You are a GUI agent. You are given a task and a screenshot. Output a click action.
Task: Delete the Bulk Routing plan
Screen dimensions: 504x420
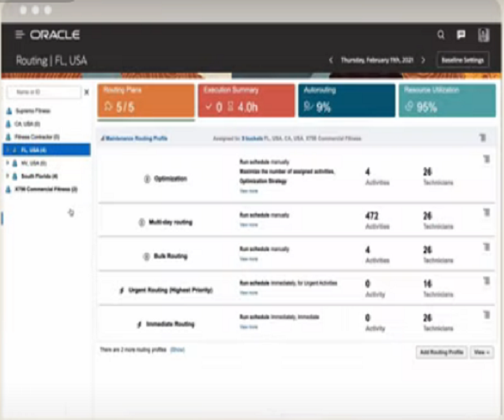tap(486, 247)
